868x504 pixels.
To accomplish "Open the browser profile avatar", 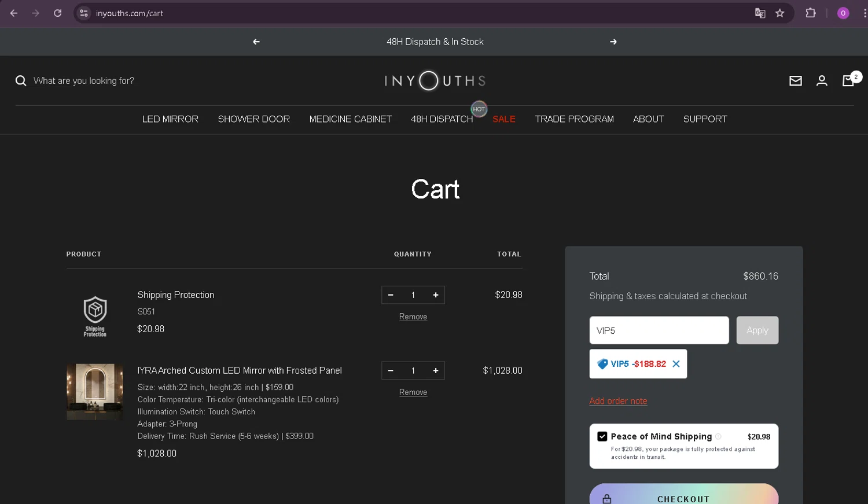I will (x=843, y=13).
